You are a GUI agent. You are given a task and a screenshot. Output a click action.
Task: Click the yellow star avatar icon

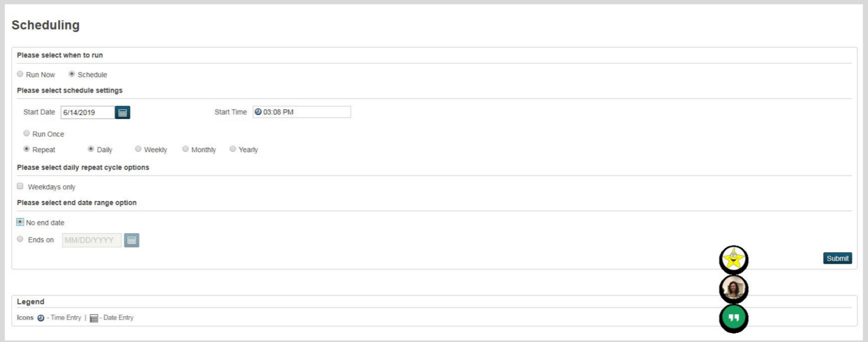(733, 260)
